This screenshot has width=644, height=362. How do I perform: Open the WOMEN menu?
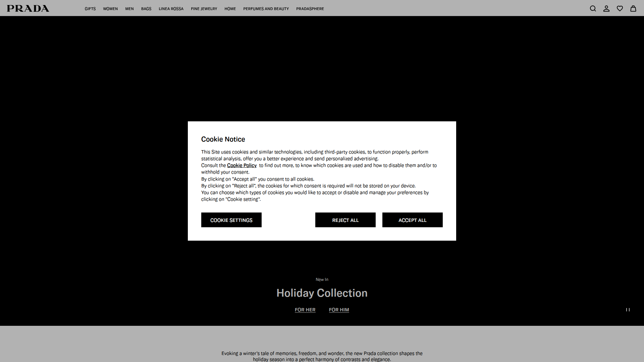tap(110, 8)
